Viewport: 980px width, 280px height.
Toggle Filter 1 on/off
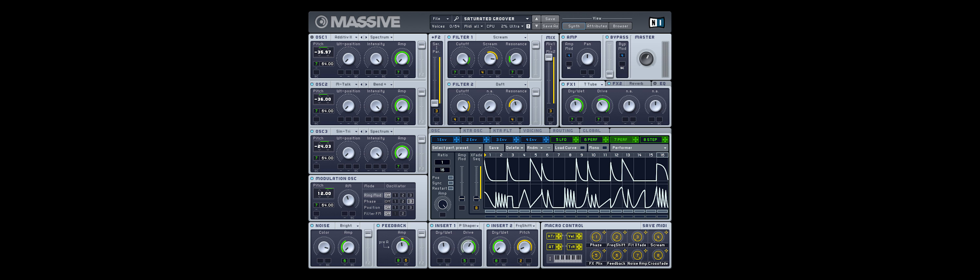tap(449, 37)
